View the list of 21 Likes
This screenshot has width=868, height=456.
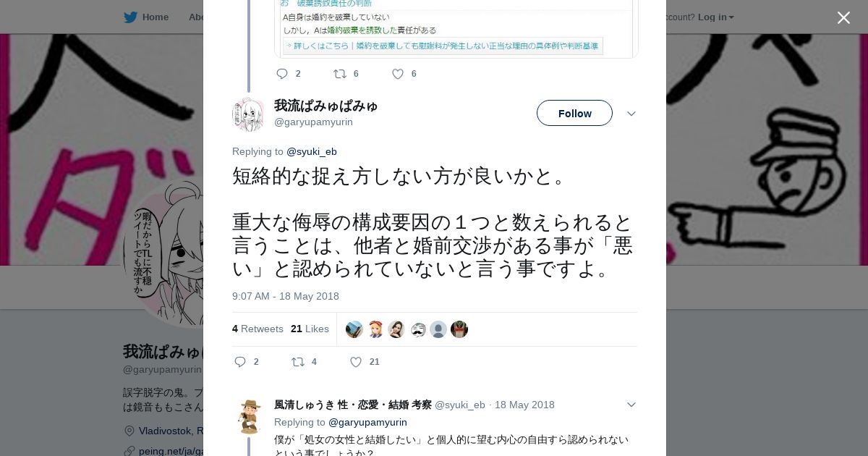(310, 329)
